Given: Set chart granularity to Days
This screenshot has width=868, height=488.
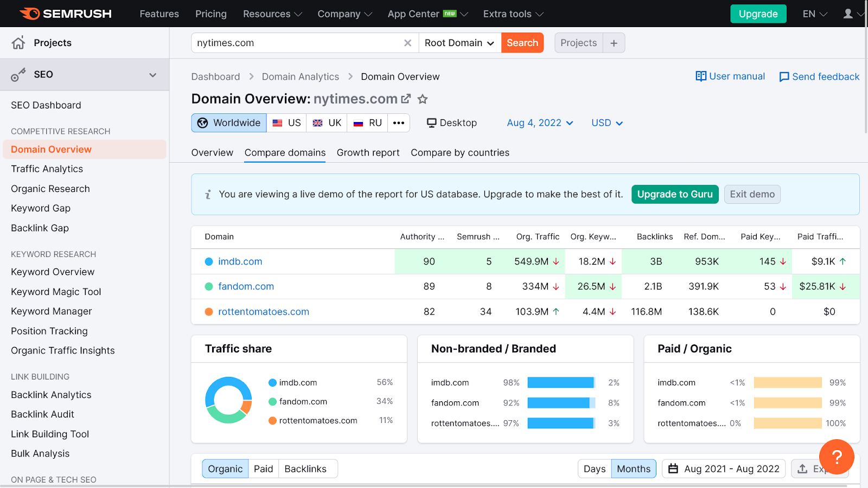Looking at the screenshot, I should (x=595, y=468).
